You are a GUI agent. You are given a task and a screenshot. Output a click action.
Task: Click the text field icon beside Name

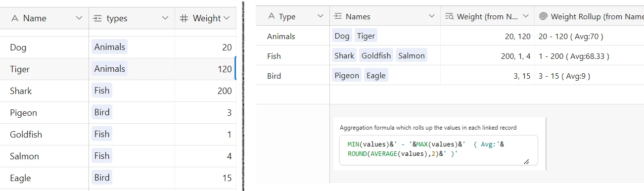(14, 18)
